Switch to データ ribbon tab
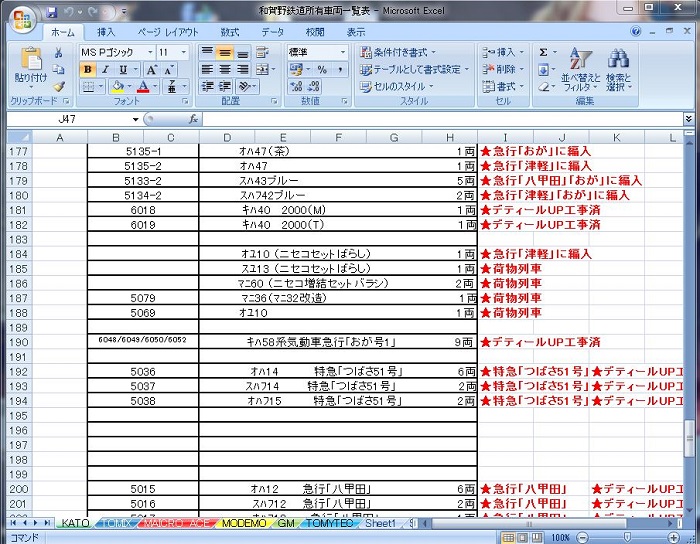This screenshot has height=544, width=700. (273, 32)
